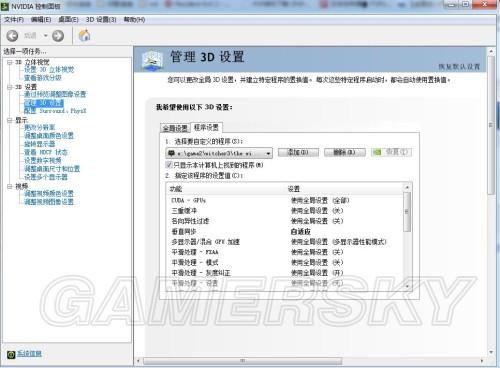
Task: Click the 设置 column header
Action: pyautogui.click(x=294, y=189)
